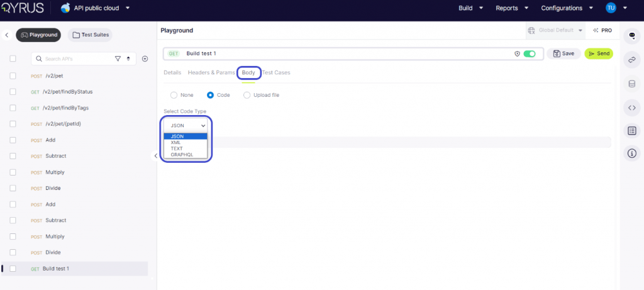The image size is (644, 290).
Task: Toggle the green switch in request bar
Action: 530,54
